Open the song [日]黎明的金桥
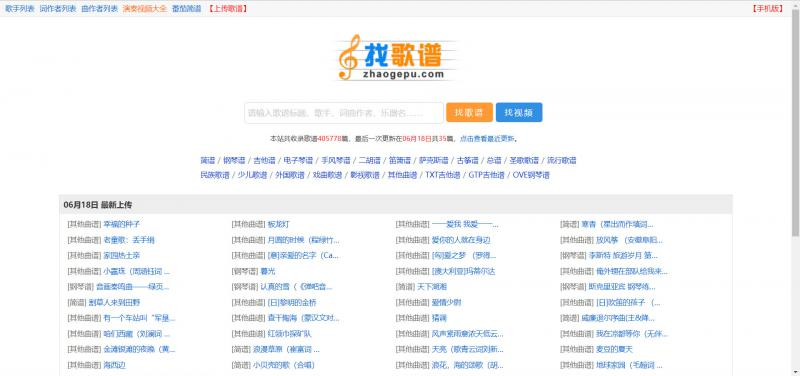 292,303
